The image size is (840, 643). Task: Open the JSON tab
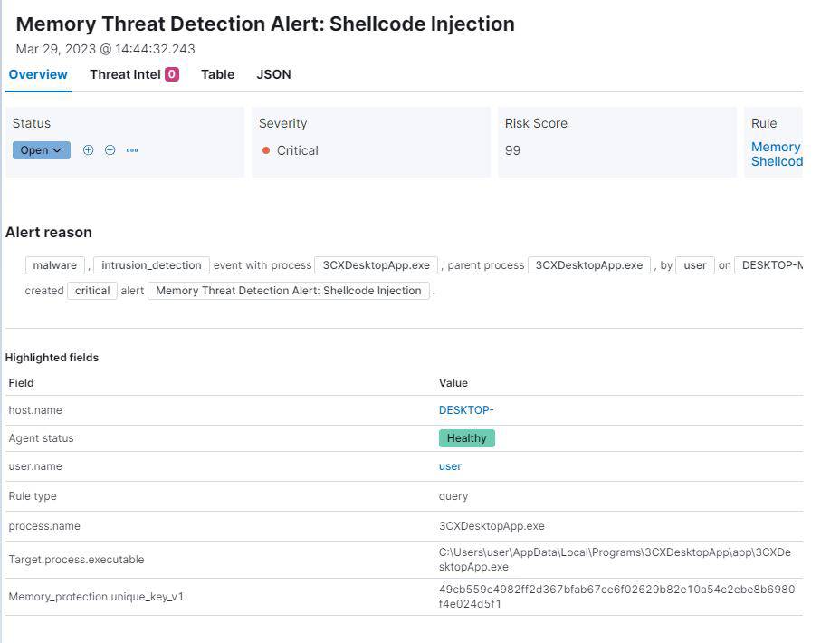coord(273,74)
